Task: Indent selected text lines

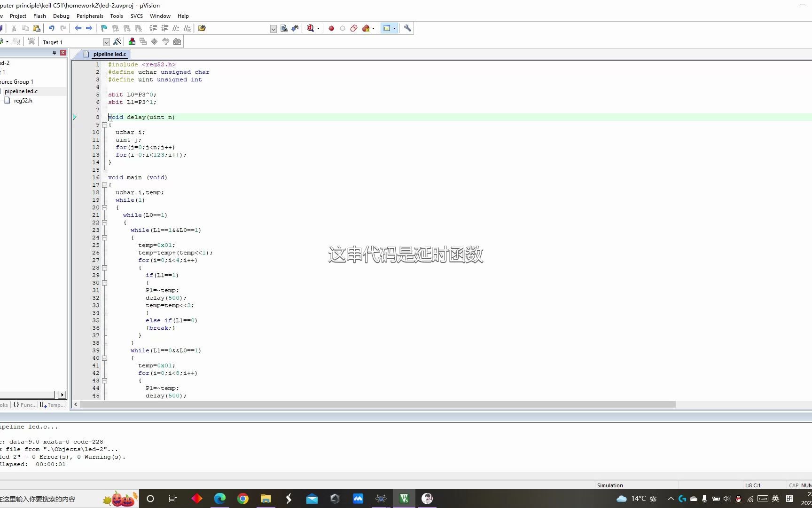Action: click(x=153, y=28)
